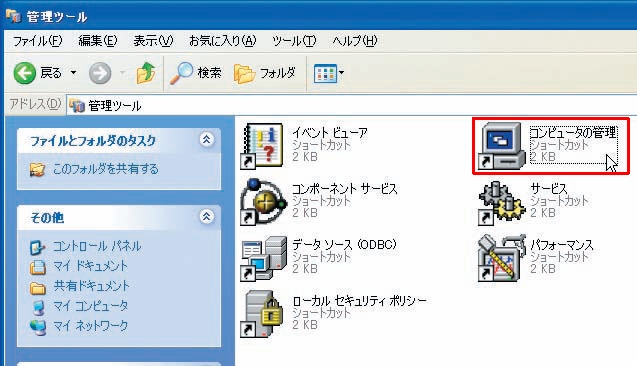The height and width of the screenshot is (366, 637).
Task: Click the コンポーネント サービス file name
Action: (344, 189)
